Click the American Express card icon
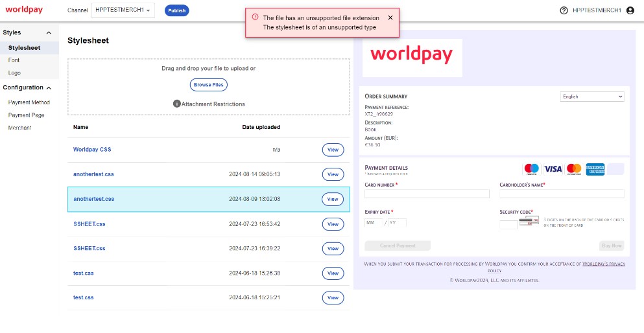The width and height of the screenshot is (644, 333). coord(595,169)
